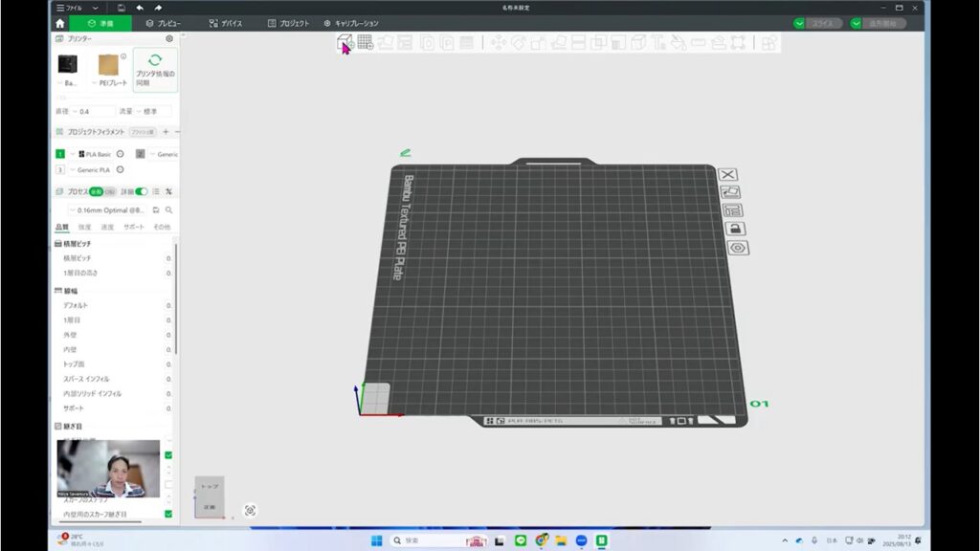Open the PLA Basic filament dropdown
The image size is (980, 551).
click(x=91, y=154)
